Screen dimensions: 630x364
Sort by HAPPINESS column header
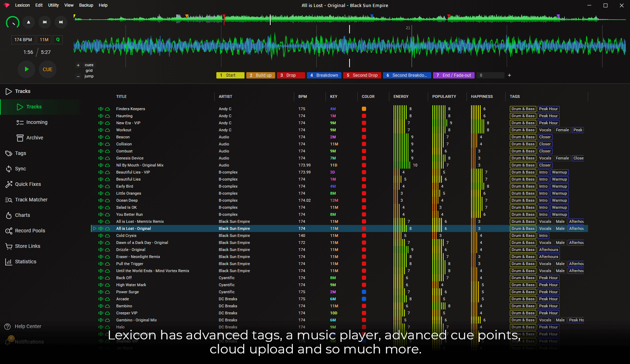click(x=482, y=96)
